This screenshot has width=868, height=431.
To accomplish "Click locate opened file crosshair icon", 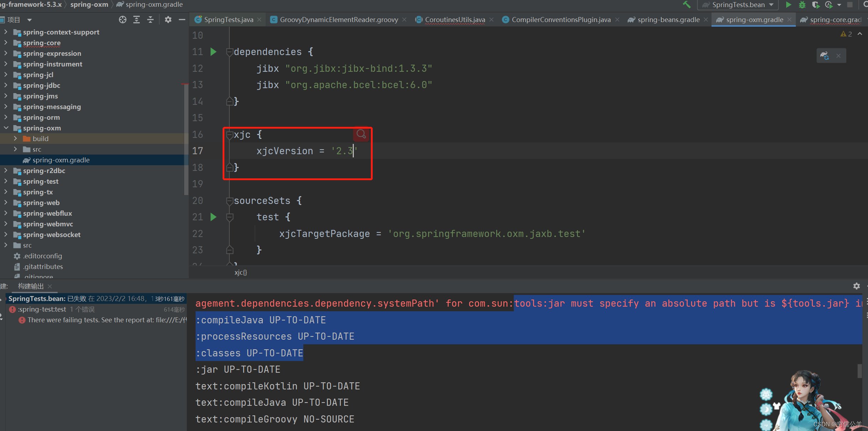I will 123,20.
